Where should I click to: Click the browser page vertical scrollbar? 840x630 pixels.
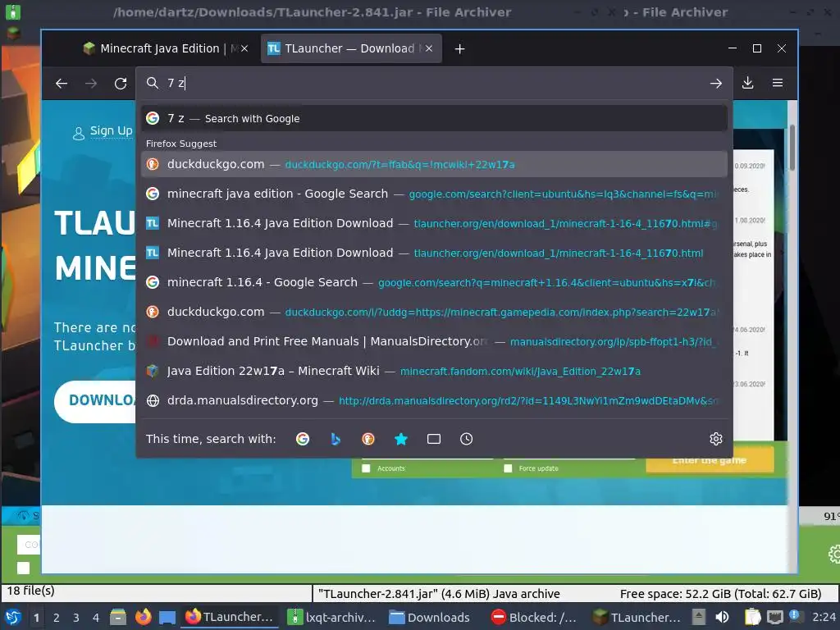(x=792, y=148)
